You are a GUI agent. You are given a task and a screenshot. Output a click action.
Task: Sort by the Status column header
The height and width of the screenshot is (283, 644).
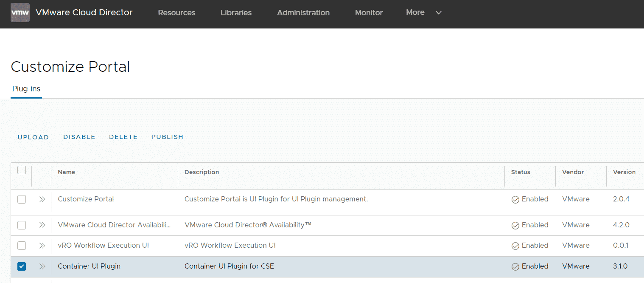pyautogui.click(x=521, y=172)
